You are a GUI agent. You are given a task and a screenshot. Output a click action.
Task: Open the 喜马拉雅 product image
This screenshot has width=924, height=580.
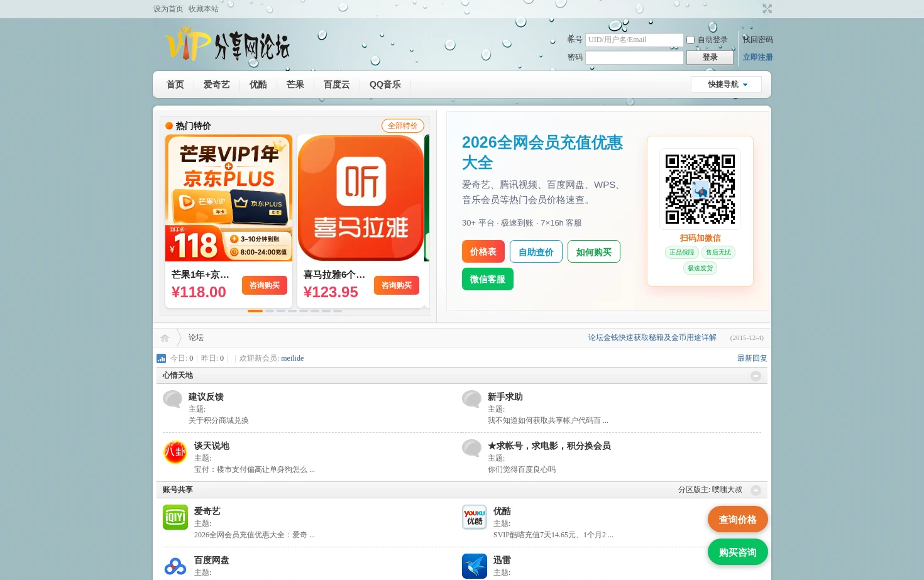click(360, 198)
